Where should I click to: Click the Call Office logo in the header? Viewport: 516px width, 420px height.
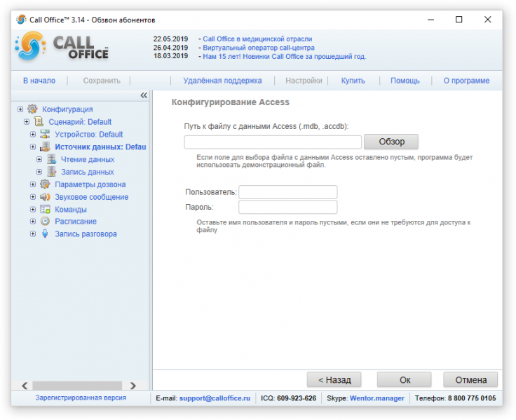[x=62, y=46]
